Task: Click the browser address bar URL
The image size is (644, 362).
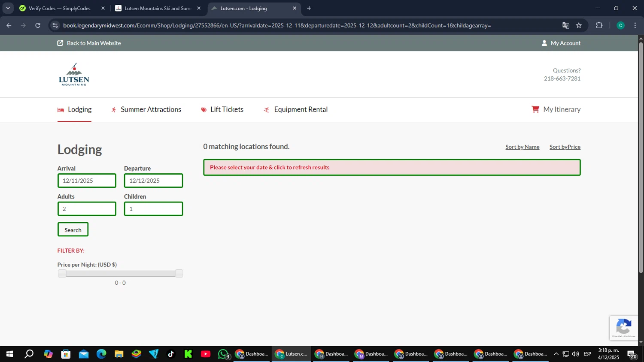Action: click(x=277, y=25)
